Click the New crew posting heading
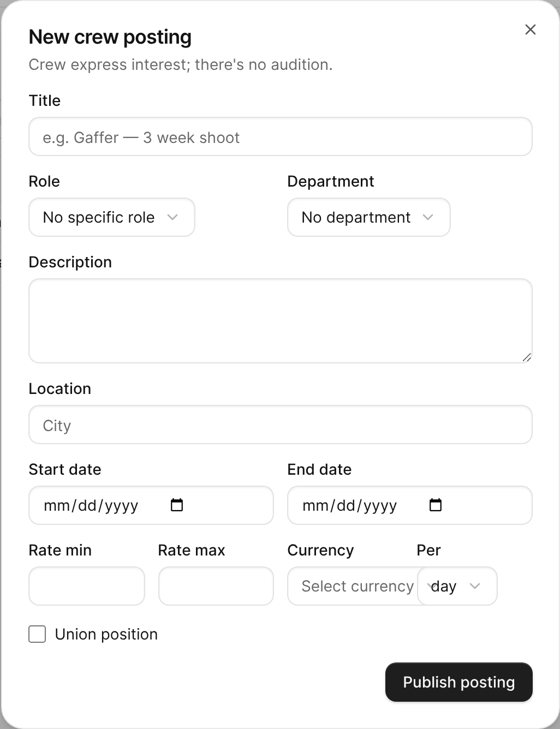This screenshot has height=729, width=560. (110, 37)
